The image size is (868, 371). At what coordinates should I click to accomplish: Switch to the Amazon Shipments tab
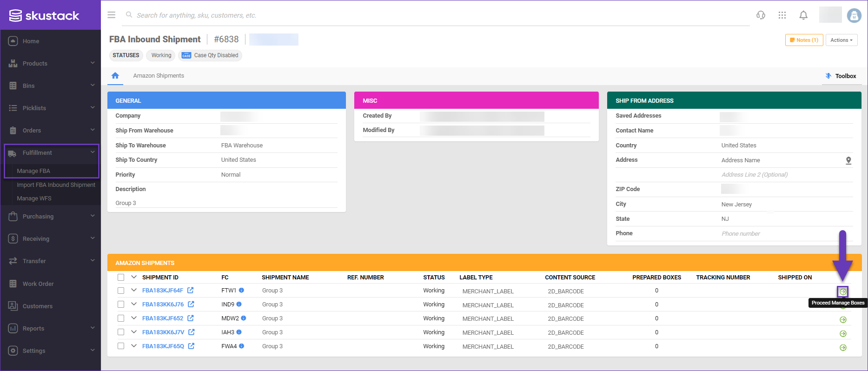[159, 76]
